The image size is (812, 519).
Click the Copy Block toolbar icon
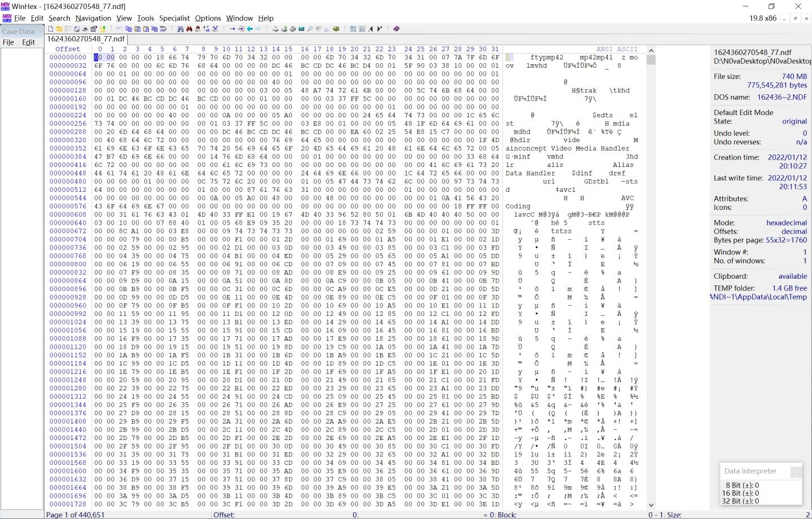click(x=129, y=29)
